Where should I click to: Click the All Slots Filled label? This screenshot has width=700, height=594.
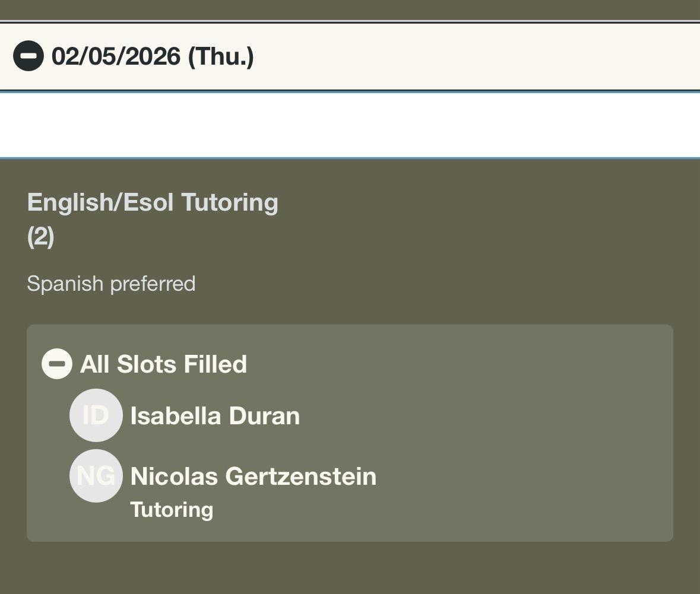163,364
